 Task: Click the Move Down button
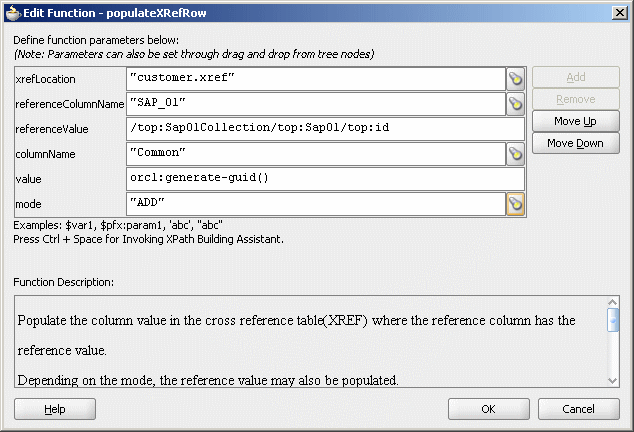[575, 143]
